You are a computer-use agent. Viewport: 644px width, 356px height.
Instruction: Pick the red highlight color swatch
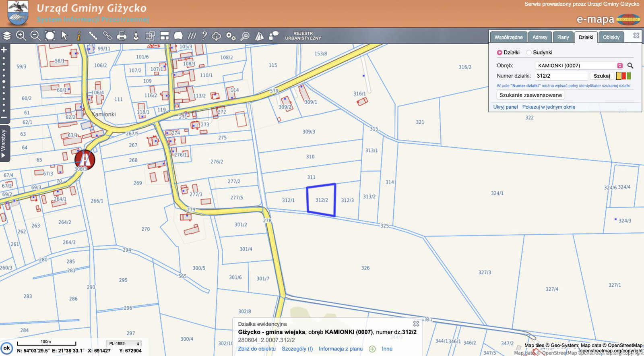point(624,76)
